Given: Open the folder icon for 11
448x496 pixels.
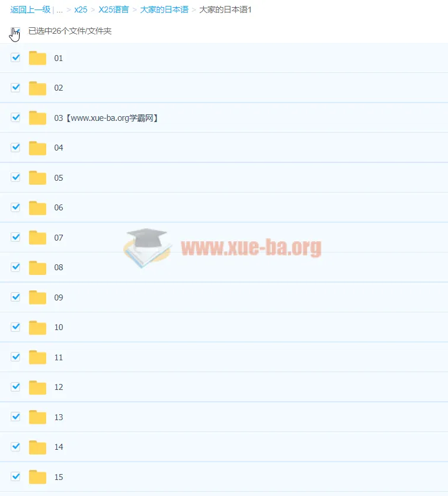Looking at the screenshot, I should (37, 357).
